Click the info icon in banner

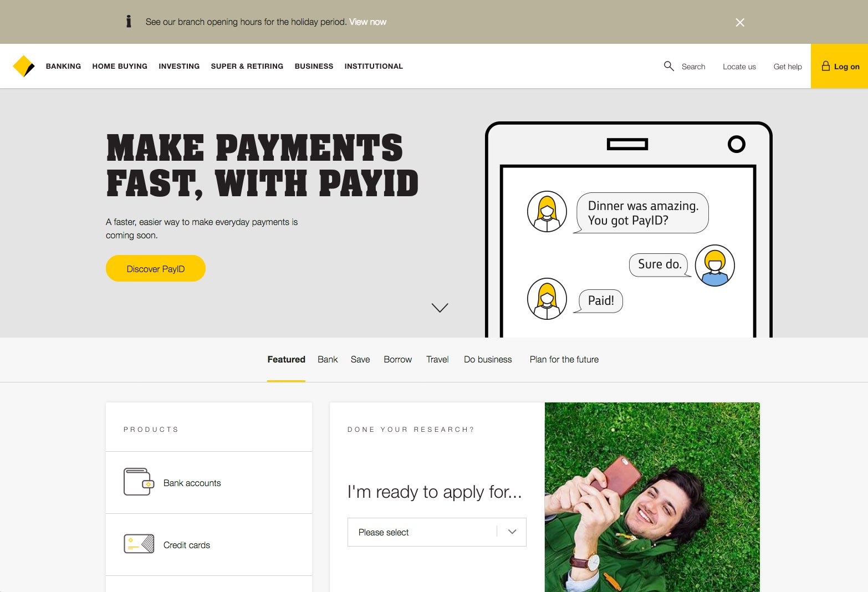coord(129,22)
